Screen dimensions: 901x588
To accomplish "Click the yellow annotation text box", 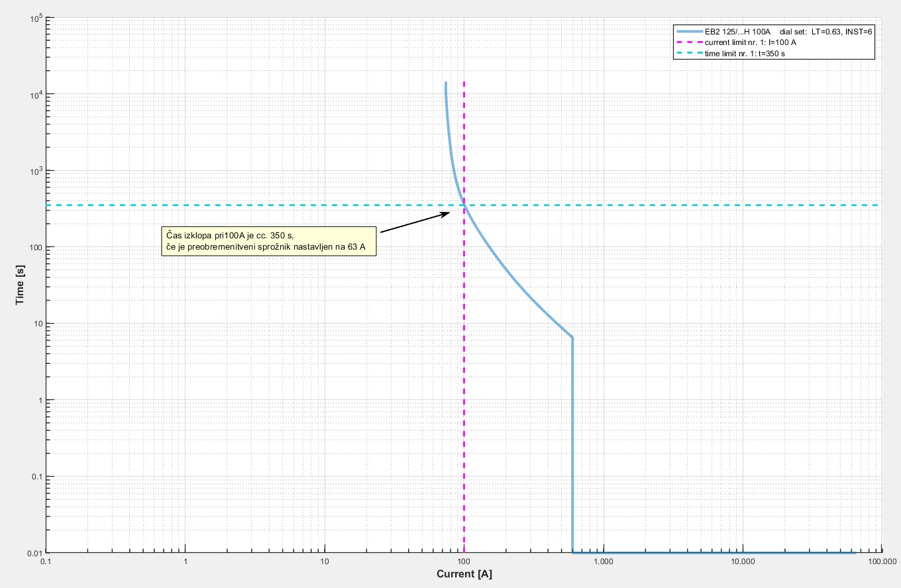I will click(x=269, y=241).
